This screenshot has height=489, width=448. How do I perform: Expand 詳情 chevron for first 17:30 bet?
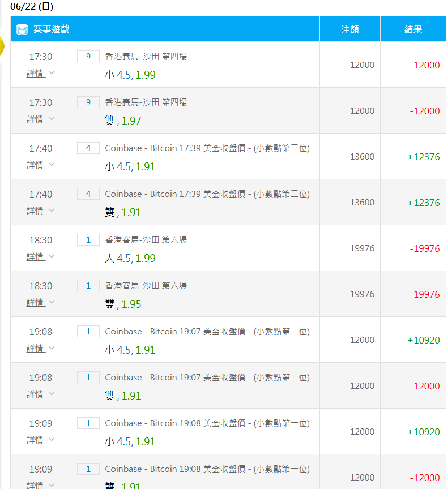pyautogui.click(x=52, y=73)
